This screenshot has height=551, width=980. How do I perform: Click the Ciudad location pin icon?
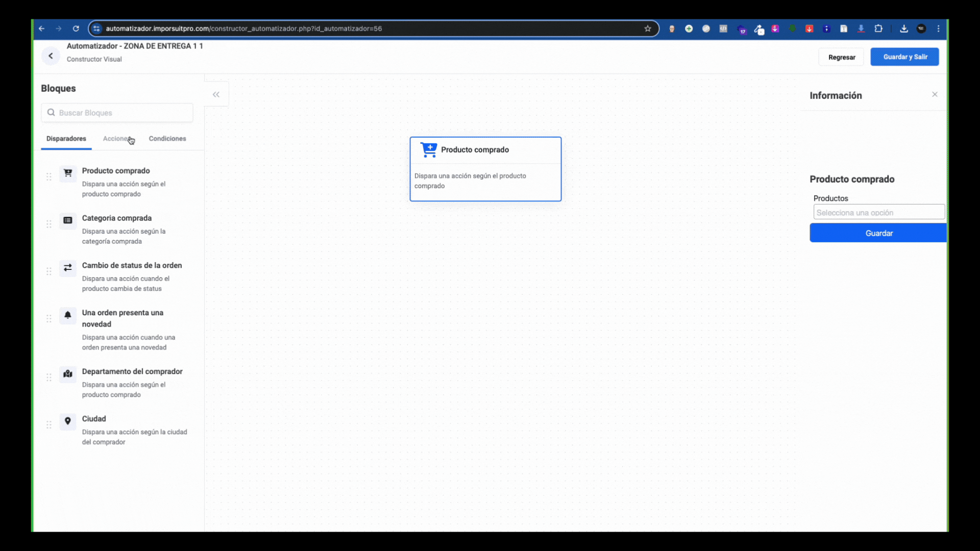67,421
